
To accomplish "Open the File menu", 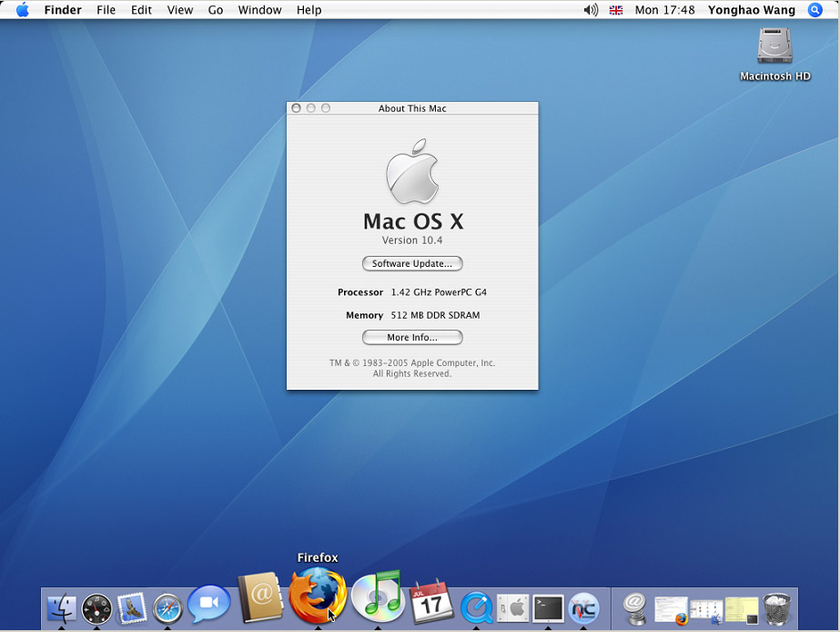I will pos(106,10).
